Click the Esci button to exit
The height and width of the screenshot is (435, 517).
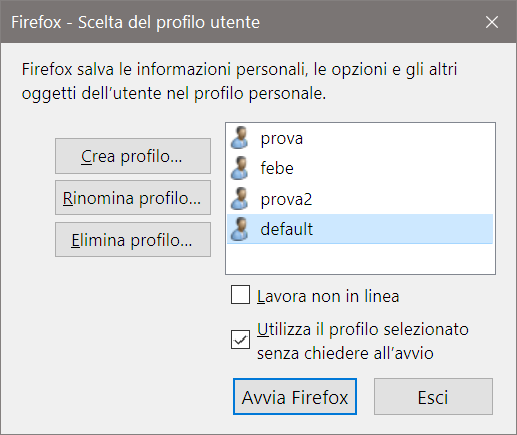coord(433,397)
